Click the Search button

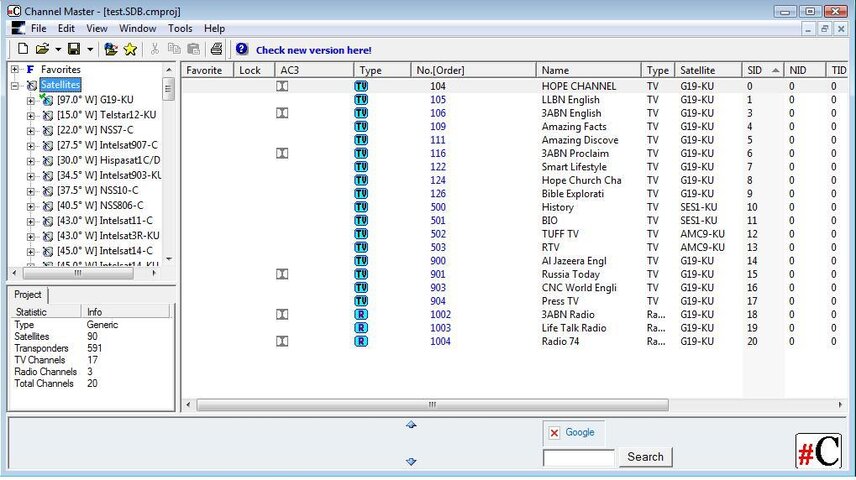click(x=645, y=457)
